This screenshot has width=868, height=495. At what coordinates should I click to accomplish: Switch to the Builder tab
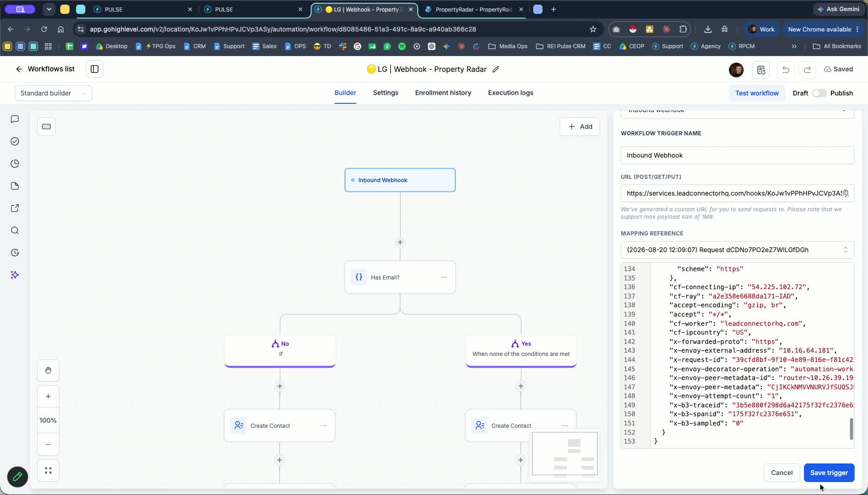tap(345, 93)
